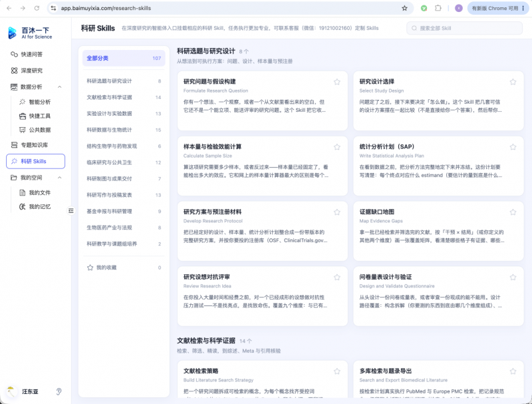
Task: Open 快速问答 in the sidebar
Action: pos(31,55)
